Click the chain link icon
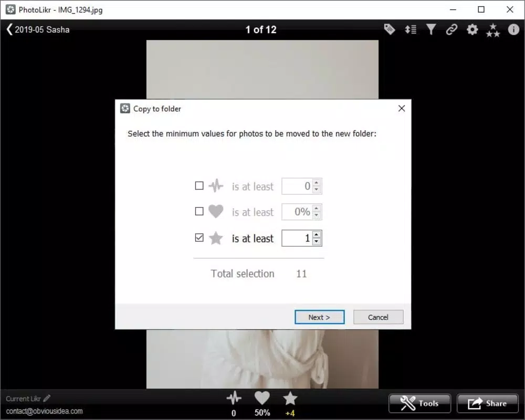The width and height of the screenshot is (525, 420). 451,29
